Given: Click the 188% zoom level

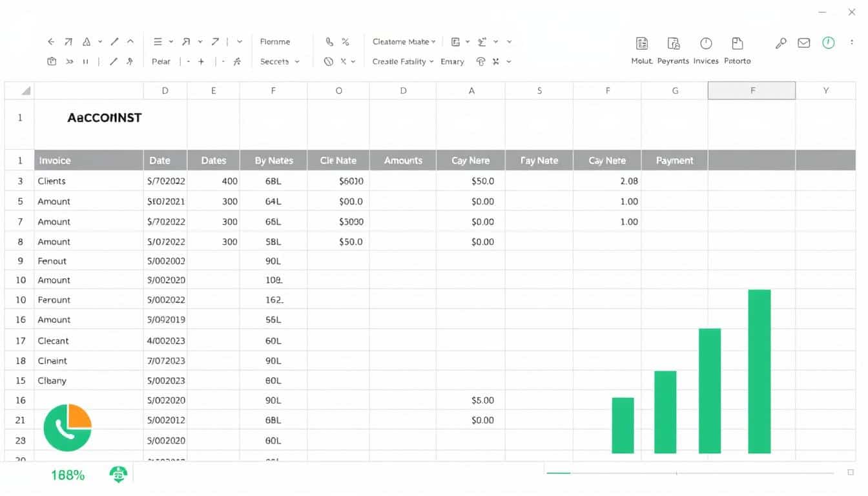Looking at the screenshot, I should tap(68, 475).
